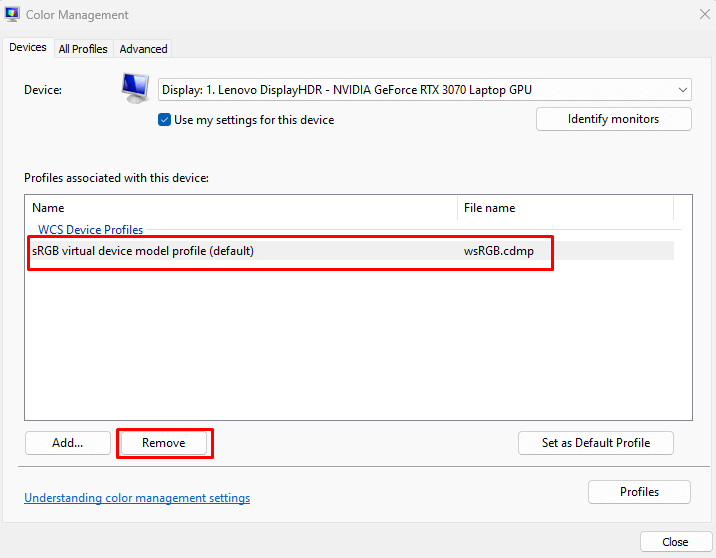The width and height of the screenshot is (716, 558).
Task: Switch to the Advanced tab
Action: tap(143, 48)
